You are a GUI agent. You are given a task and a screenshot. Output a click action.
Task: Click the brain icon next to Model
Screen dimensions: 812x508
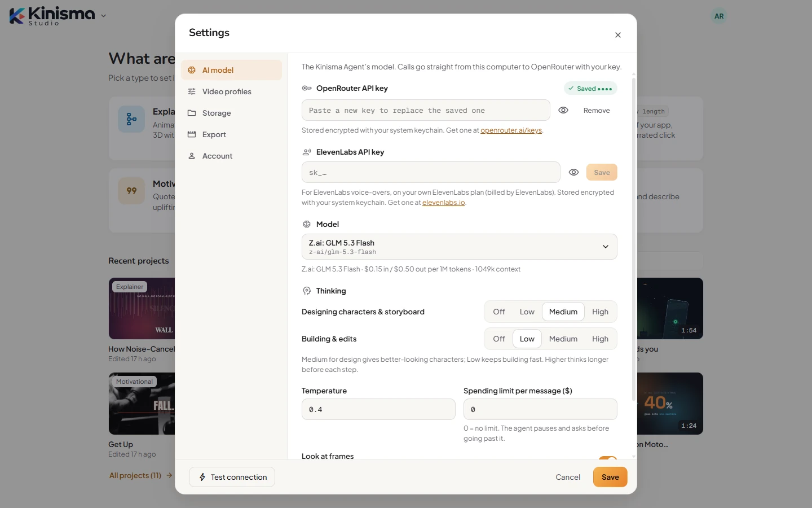click(307, 224)
